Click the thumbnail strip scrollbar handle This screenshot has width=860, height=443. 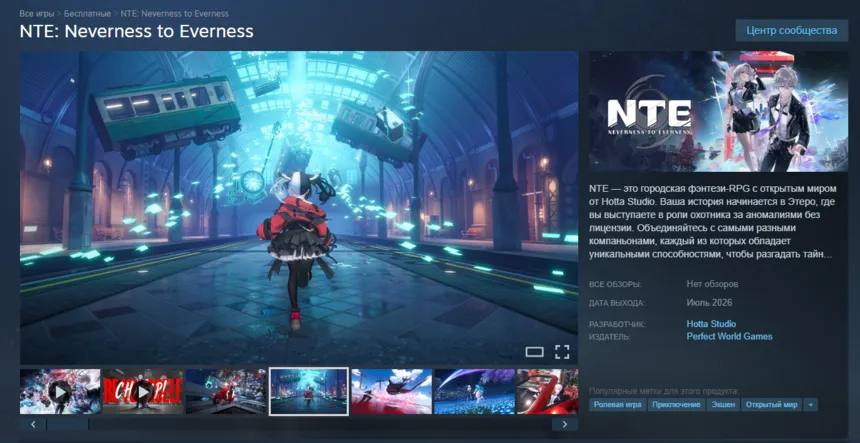tap(67, 424)
